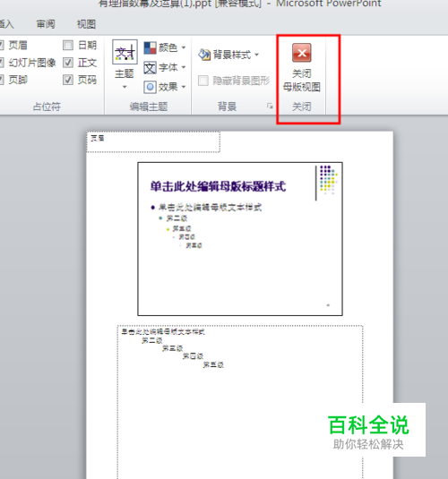Click the 编辑主题 group label
The width and height of the screenshot is (448, 479).
[149, 107]
